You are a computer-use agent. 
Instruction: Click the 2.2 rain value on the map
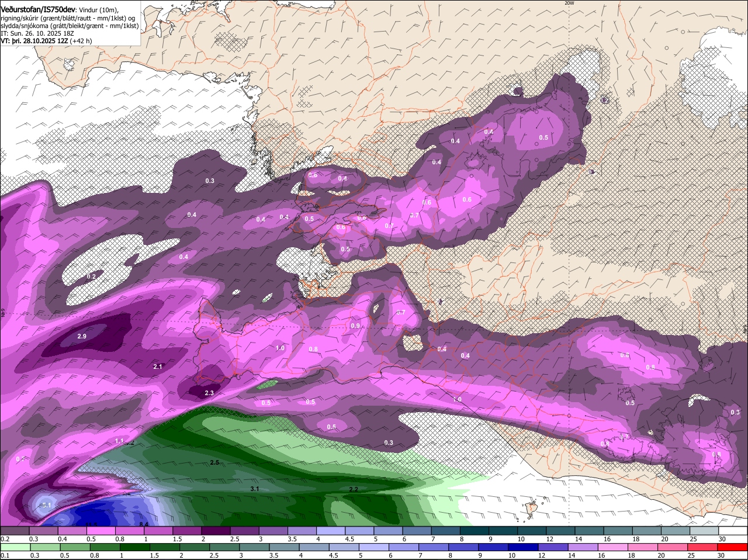(x=354, y=489)
